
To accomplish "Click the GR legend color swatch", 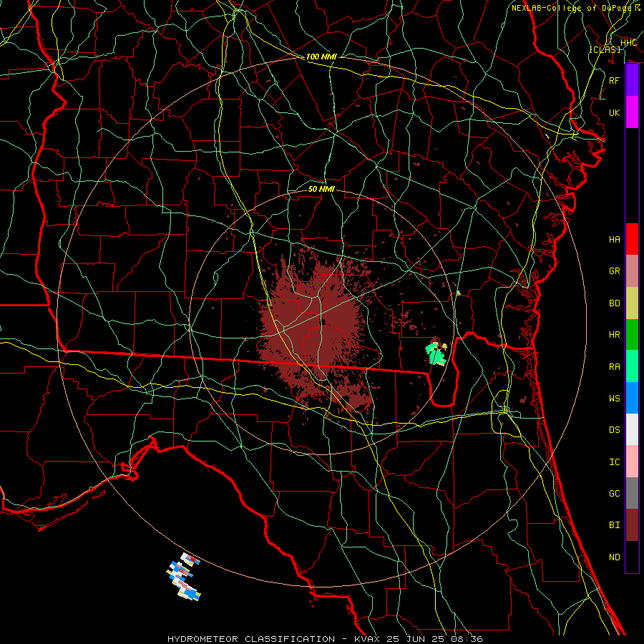I will tap(632, 270).
